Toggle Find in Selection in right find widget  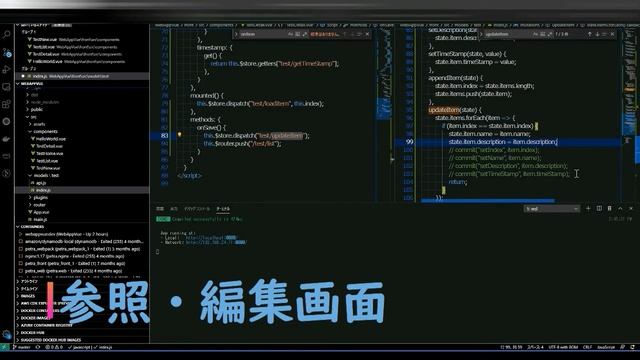[x=604, y=34]
